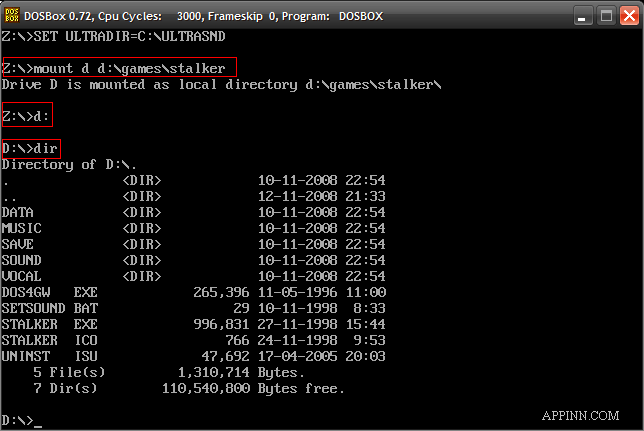Viewport: 644px width, 431px height.
Task: Click the Z:\>d: command line
Action: click(25, 116)
